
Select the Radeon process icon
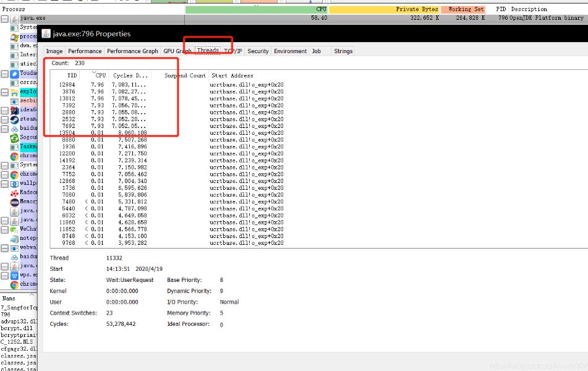point(15,193)
